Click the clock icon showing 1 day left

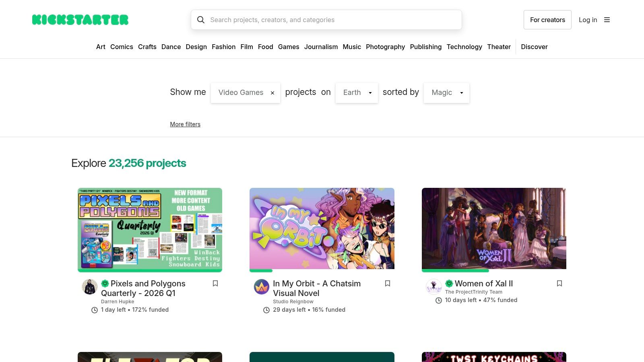[94, 310]
